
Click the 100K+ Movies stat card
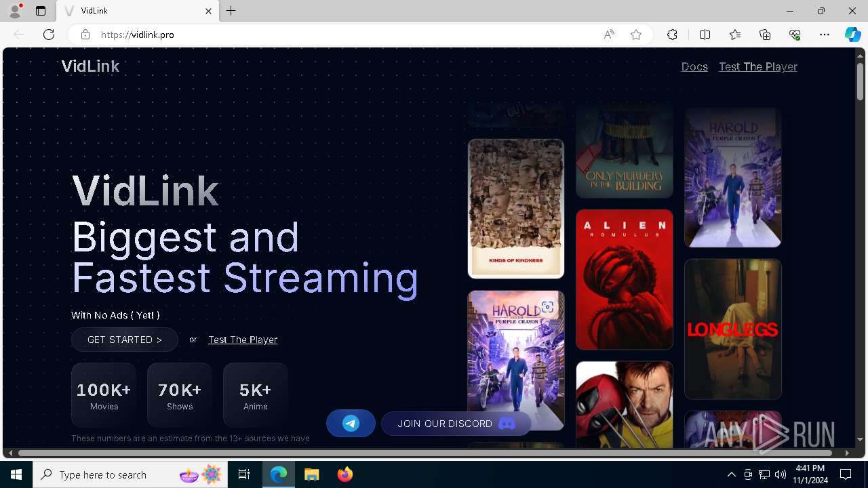(104, 395)
